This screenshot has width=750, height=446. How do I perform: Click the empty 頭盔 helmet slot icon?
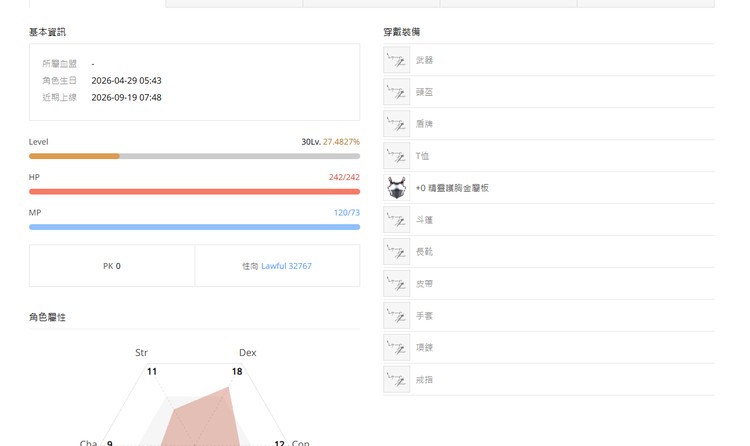[x=397, y=92]
